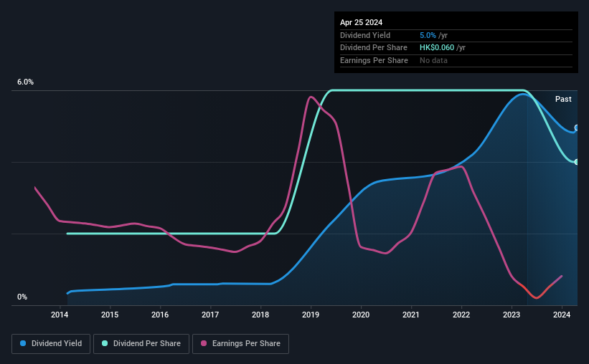Select the 2014 label on the x-axis

(x=60, y=315)
